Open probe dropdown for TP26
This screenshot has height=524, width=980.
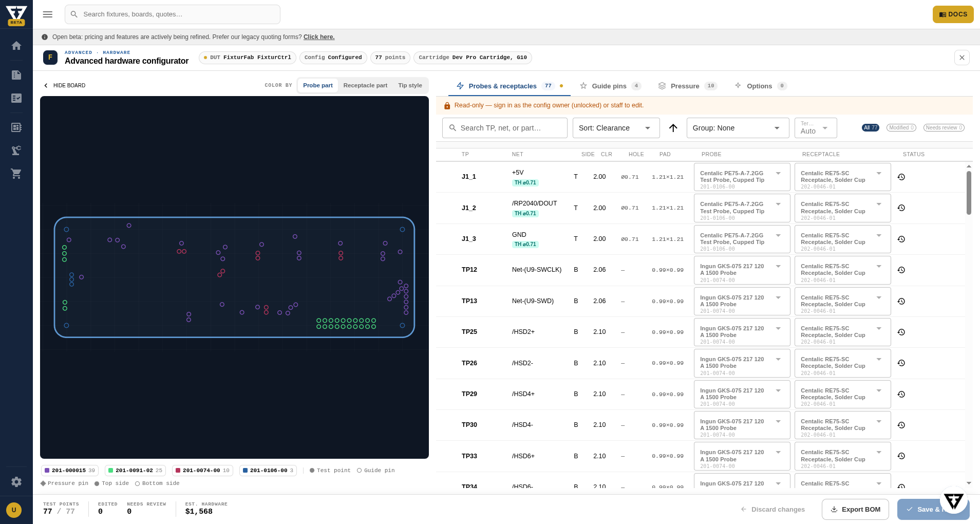tap(742, 363)
